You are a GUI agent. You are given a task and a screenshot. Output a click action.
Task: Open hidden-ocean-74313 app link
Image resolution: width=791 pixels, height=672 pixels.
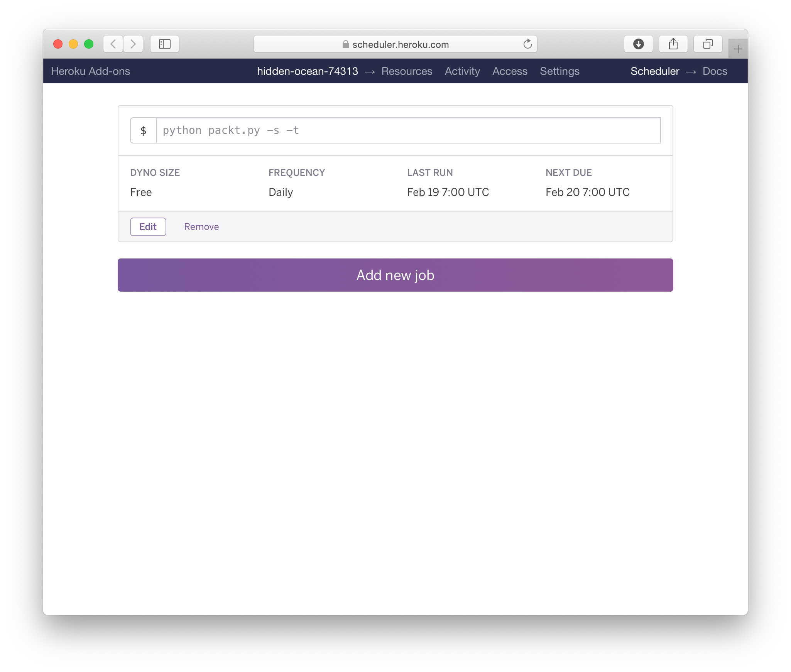[308, 71]
